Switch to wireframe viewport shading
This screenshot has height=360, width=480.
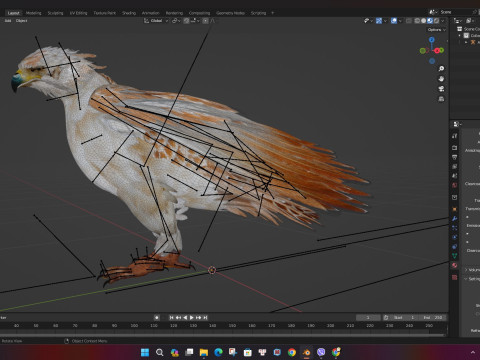[417, 21]
